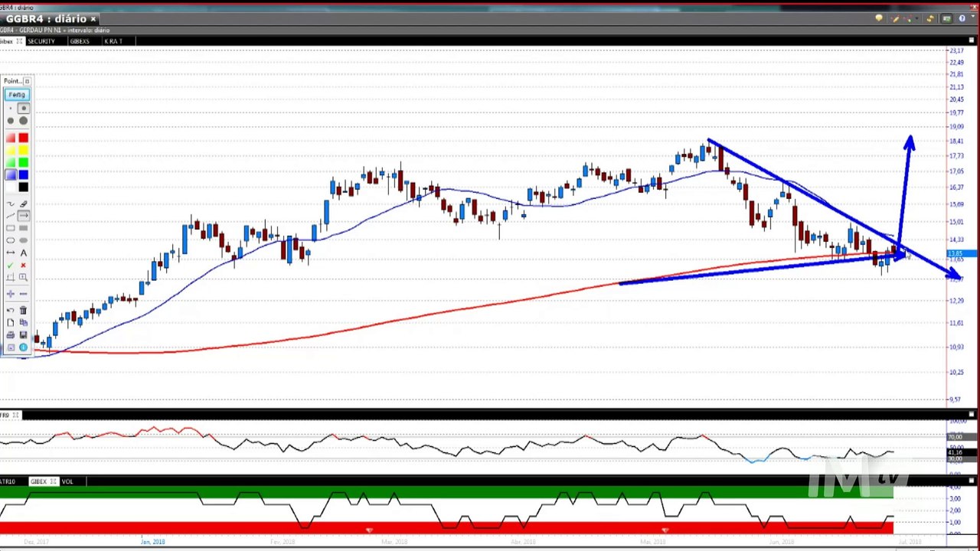Select the magnifier zoom tool
980x551 pixels.
click(x=23, y=277)
